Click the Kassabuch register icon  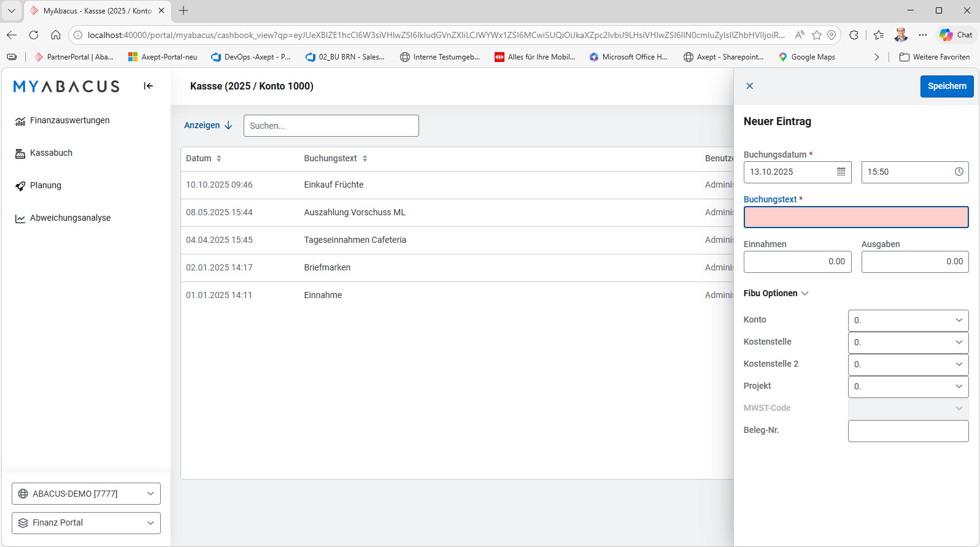click(x=20, y=153)
